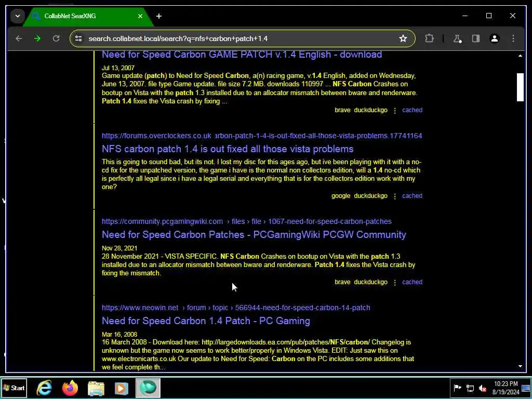532x399 pixels.
Task: Launch Internet Explorer from the taskbar
Action: (x=45, y=388)
